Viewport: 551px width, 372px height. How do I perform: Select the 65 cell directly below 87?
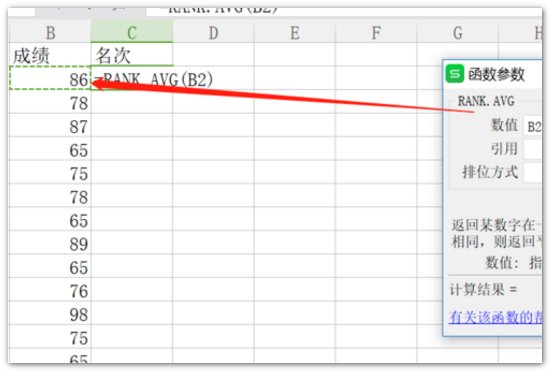click(50, 149)
